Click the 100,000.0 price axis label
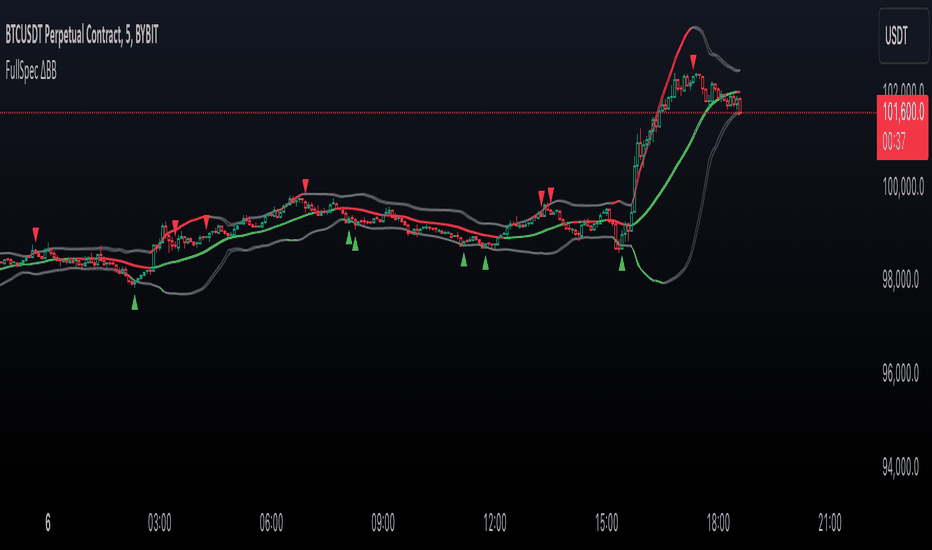This screenshot has width=932, height=550. (903, 187)
